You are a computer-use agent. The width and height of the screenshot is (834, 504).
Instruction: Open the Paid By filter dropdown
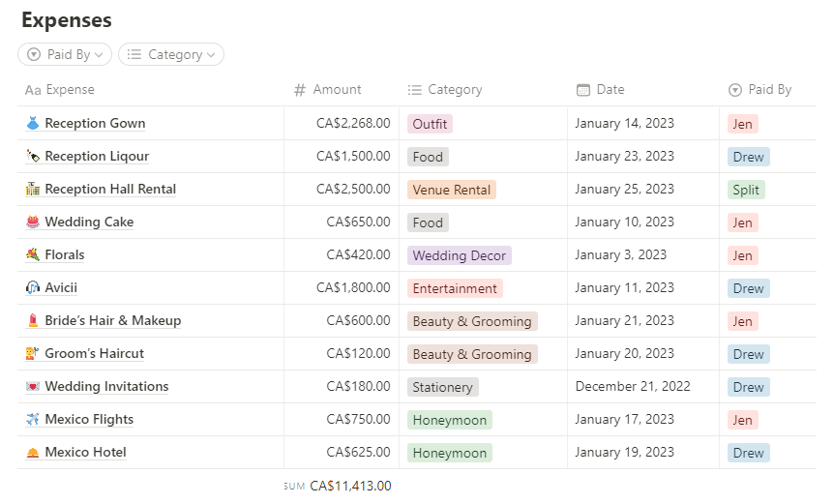pos(65,55)
